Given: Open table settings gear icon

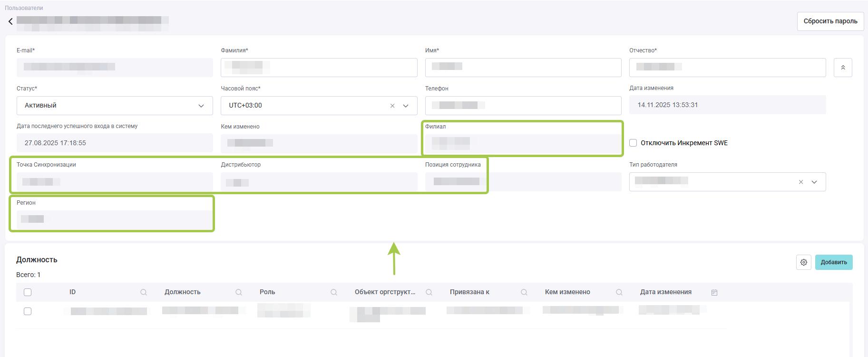Looking at the screenshot, I should (803, 262).
